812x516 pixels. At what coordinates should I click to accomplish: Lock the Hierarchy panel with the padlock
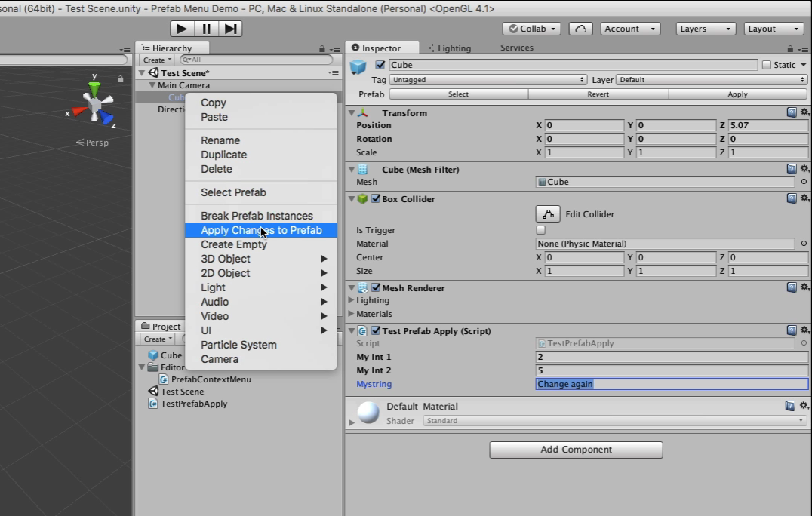click(322, 48)
